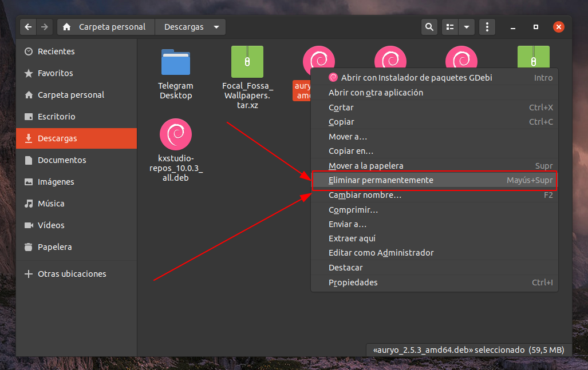
Task: Open Papelera in the sidebar
Action: (54, 247)
